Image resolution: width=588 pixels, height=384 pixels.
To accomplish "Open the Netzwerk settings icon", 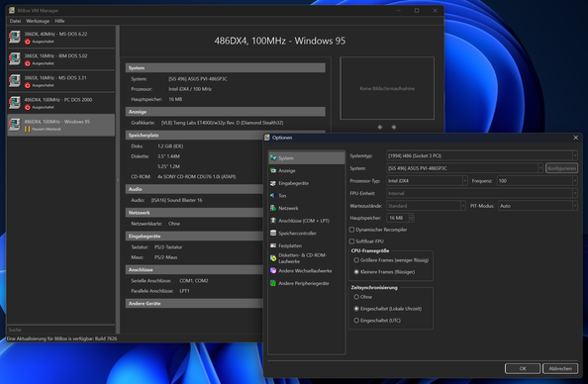I will [x=273, y=208].
